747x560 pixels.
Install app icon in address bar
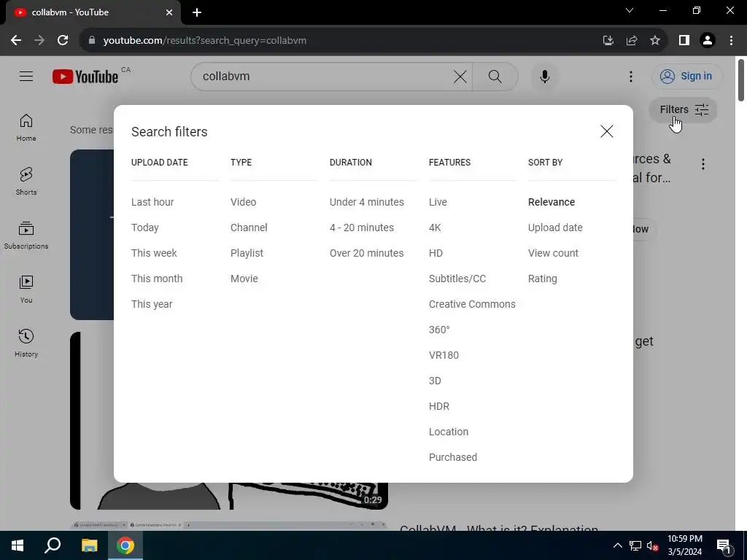pos(608,41)
